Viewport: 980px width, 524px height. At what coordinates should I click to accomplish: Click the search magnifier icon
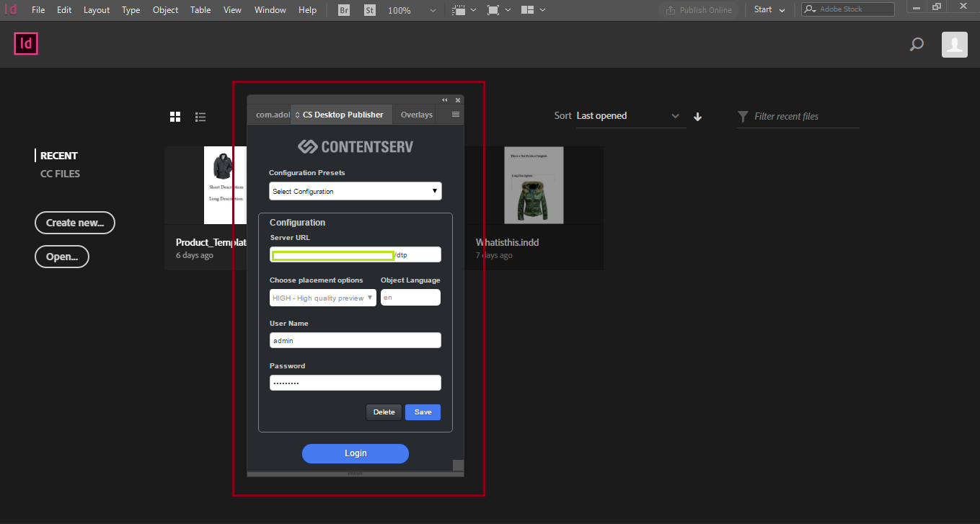pos(917,45)
